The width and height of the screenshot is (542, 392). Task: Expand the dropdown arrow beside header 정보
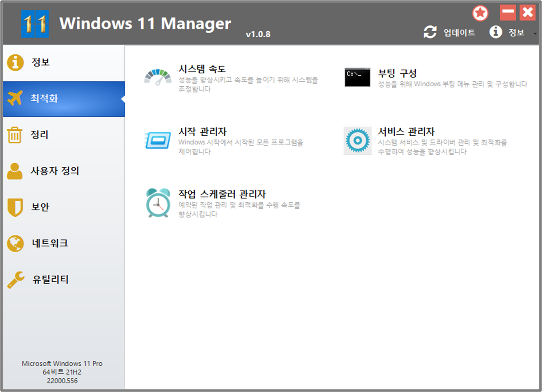click(x=535, y=34)
